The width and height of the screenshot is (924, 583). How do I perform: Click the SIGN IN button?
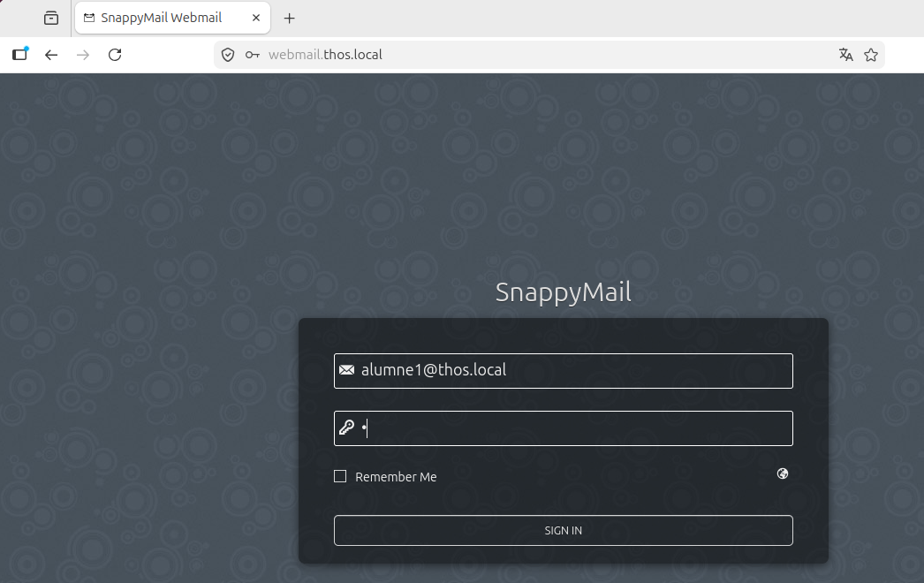coord(563,530)
